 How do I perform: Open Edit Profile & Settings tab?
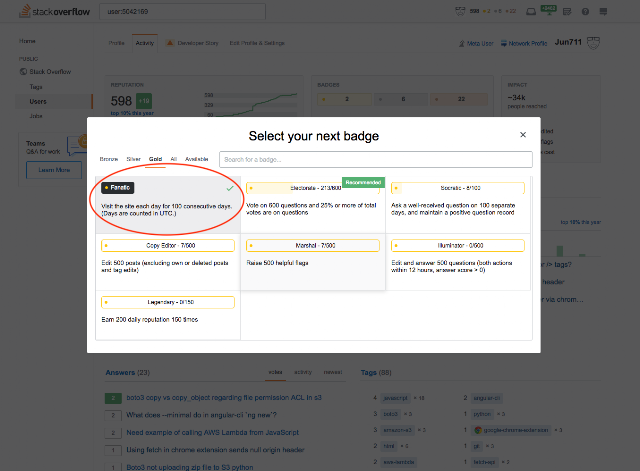point(257,43)
